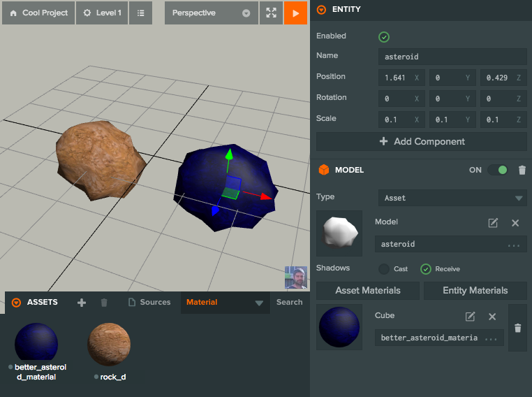Edit the Model asset pencil icon
The image size is (532, 397).
click(x=493, y=223)
